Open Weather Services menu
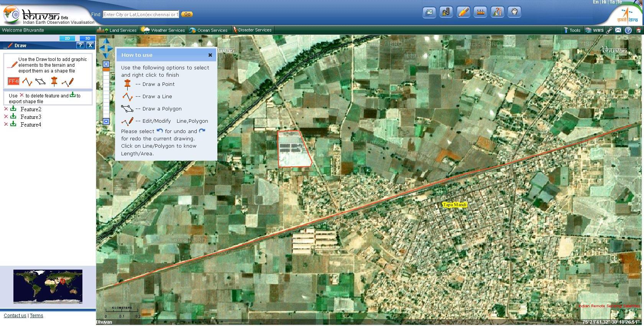The height and width of the screenshot is (326, 644). (x=163, y=30)
